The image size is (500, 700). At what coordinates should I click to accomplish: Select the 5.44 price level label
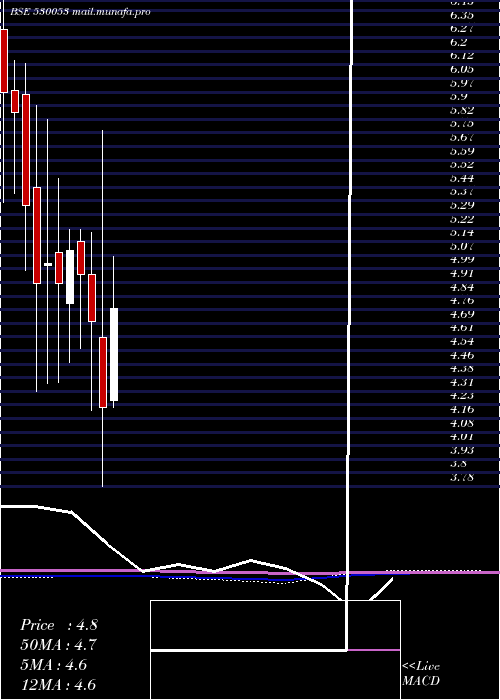click(462, 179)
